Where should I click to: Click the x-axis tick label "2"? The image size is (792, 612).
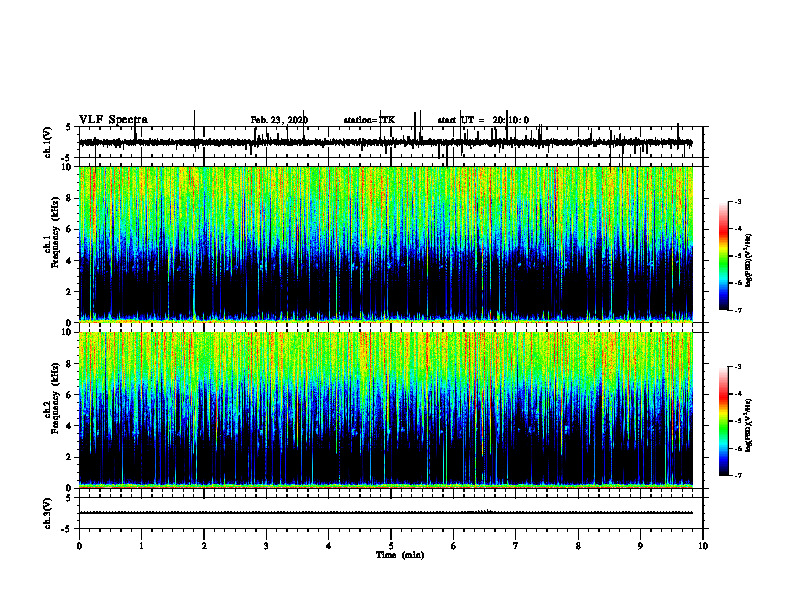click(204, 546)
